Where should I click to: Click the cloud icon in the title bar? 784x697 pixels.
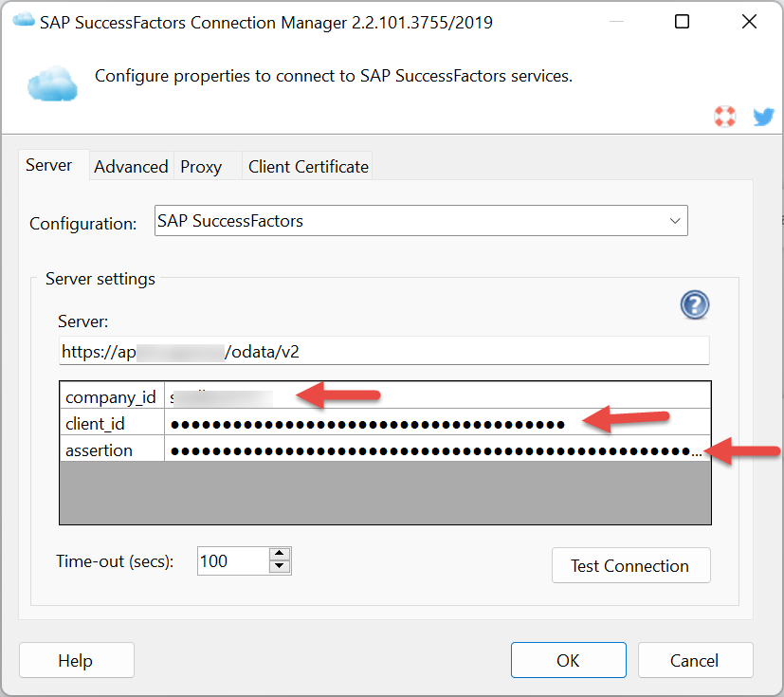tap(23, 21)
